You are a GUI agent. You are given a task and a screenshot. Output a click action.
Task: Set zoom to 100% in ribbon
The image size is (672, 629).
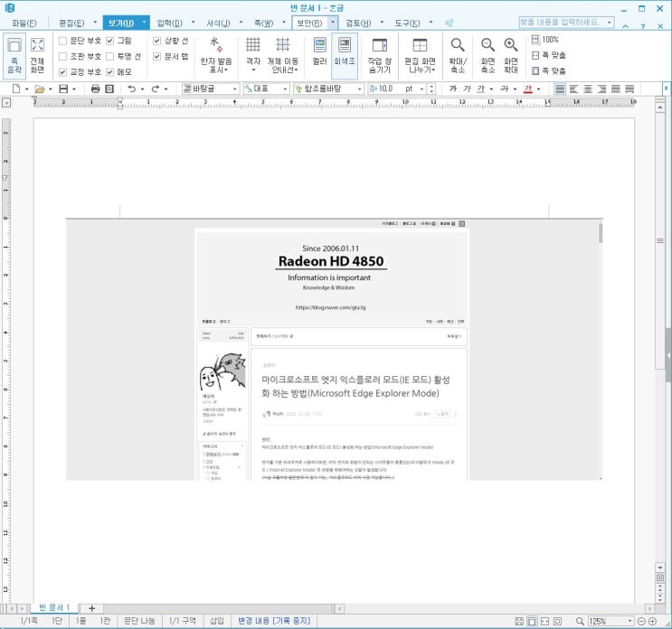(545, 40)
